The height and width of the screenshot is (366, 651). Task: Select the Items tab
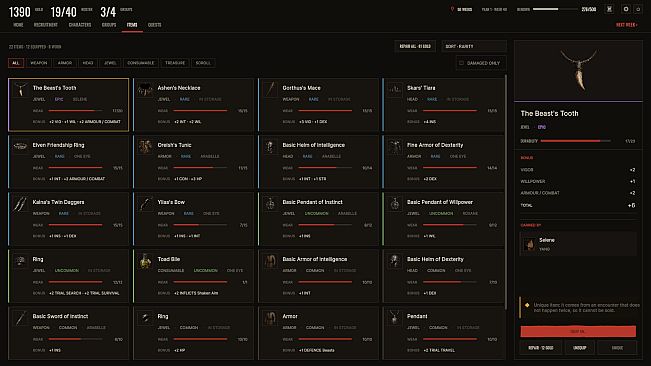pos(132,25)
